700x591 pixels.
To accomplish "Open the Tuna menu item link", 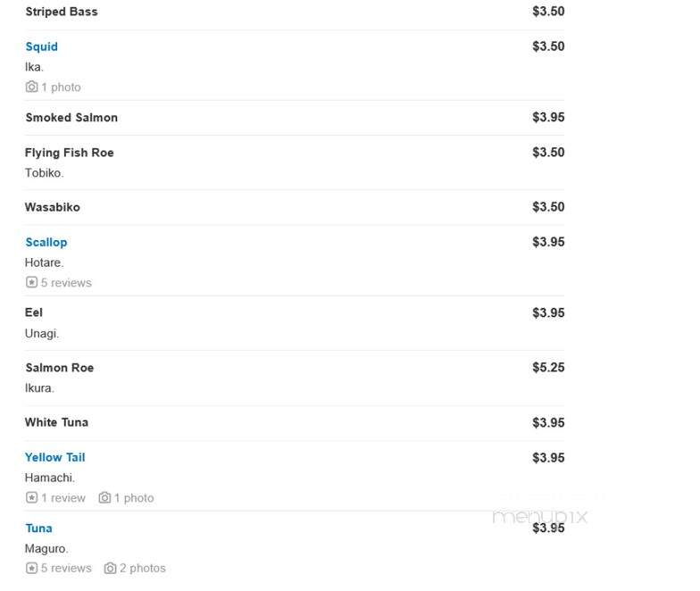I will click(39, 529).
